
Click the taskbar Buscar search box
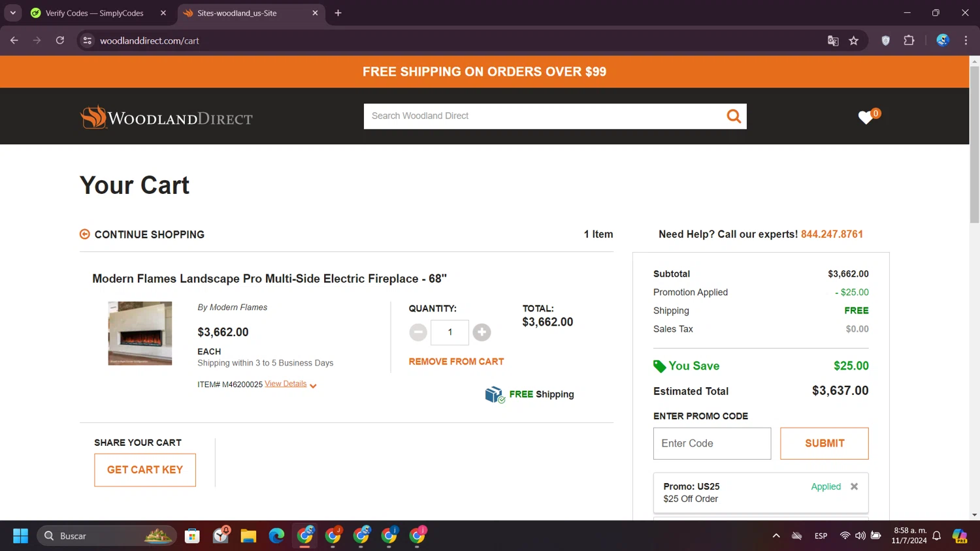click(106, 536)
